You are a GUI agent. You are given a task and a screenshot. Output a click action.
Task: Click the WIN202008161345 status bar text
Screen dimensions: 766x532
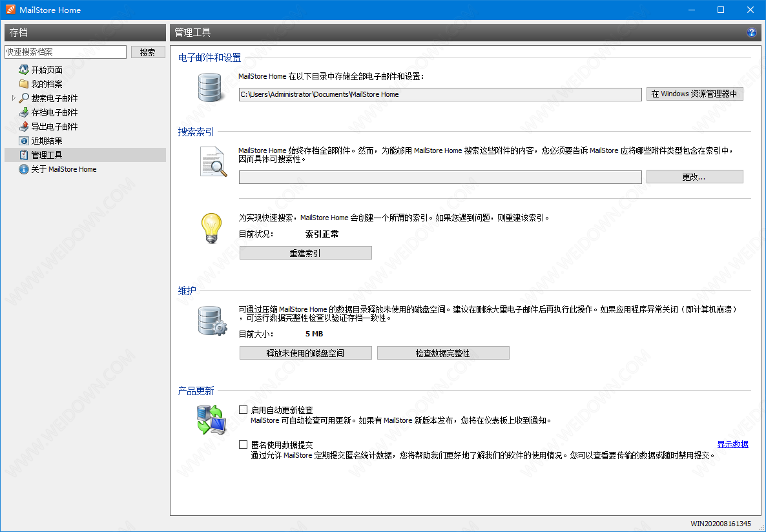coord(721,524)
